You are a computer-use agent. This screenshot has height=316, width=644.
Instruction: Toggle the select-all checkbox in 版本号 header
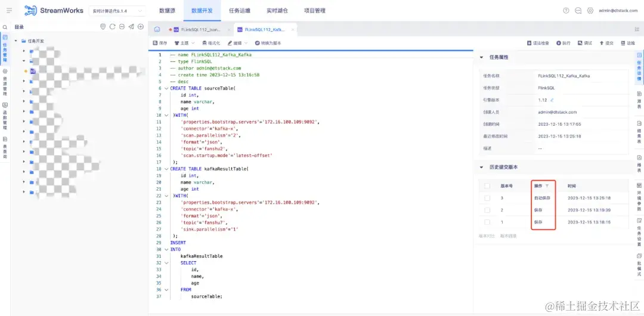(487, 186)
